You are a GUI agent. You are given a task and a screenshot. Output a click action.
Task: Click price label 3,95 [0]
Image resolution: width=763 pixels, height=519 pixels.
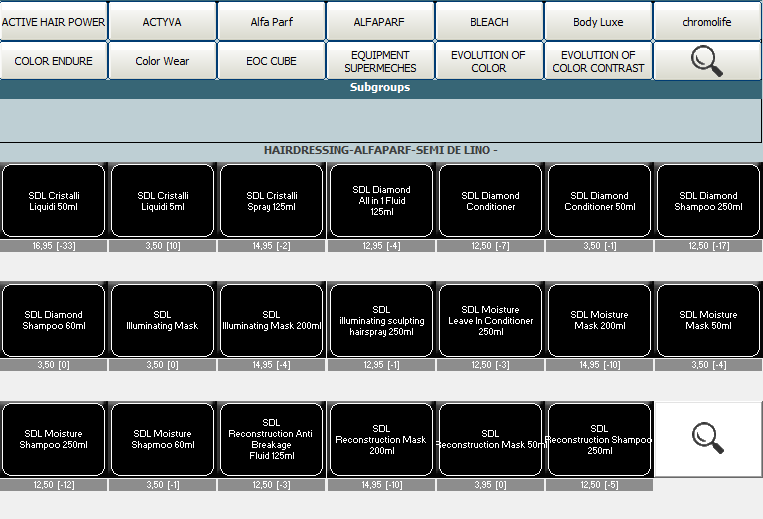coord(490,485)
